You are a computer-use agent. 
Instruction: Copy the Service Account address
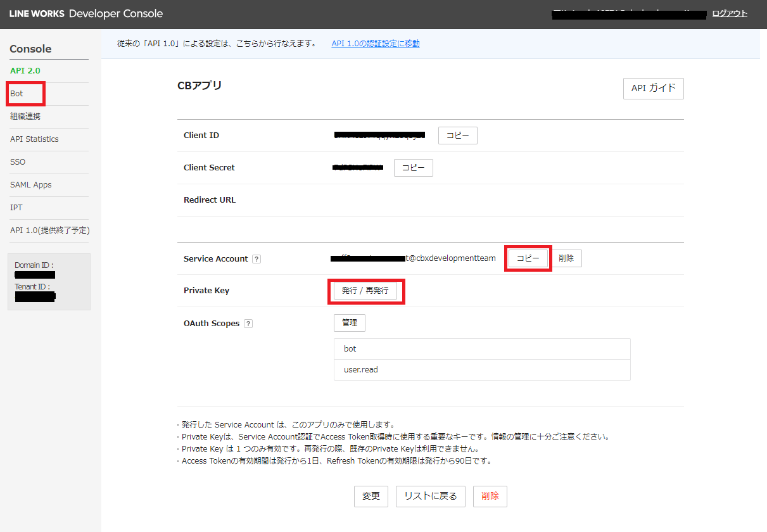tap(528, 258)
